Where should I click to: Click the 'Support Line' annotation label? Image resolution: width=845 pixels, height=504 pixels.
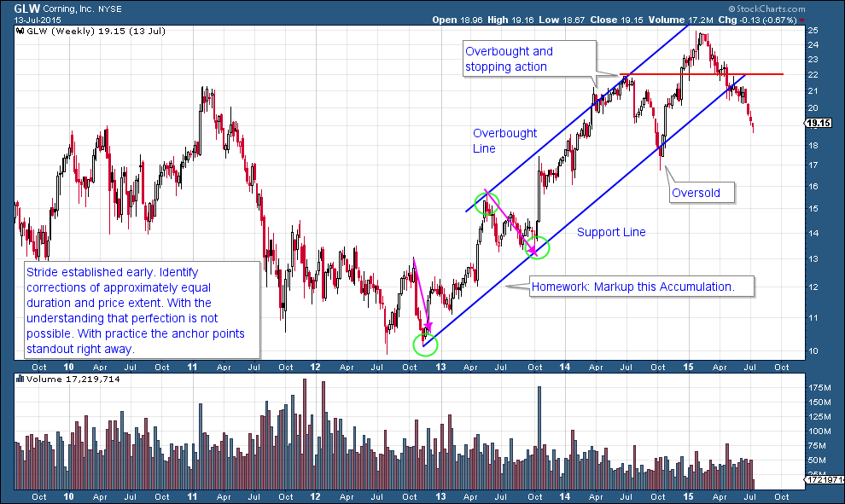tap(611, 232)
